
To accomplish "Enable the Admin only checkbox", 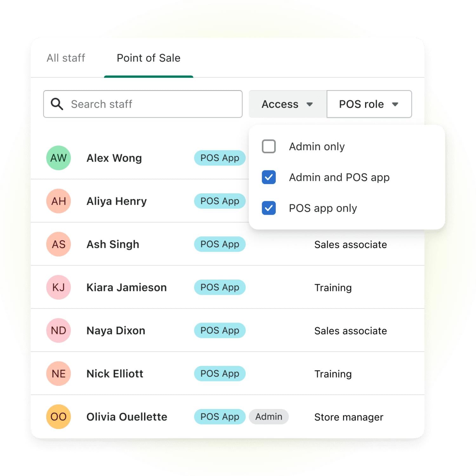I will coord(269,146).
